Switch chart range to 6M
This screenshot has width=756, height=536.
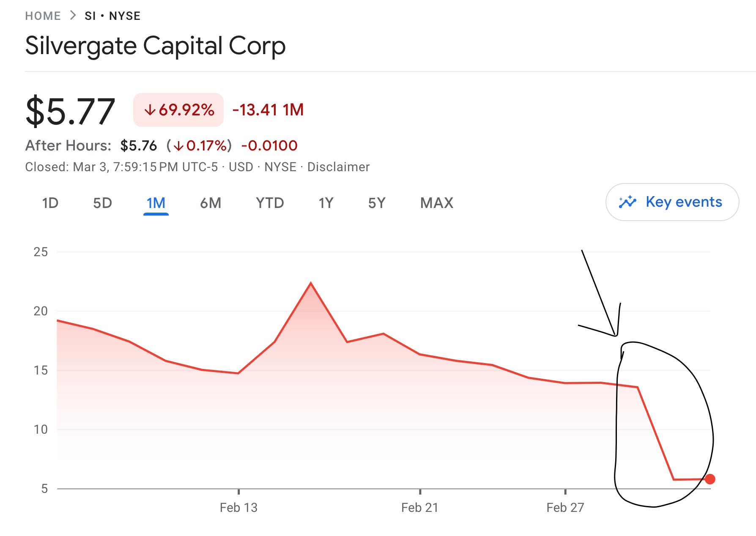click(x=211, y=203)
